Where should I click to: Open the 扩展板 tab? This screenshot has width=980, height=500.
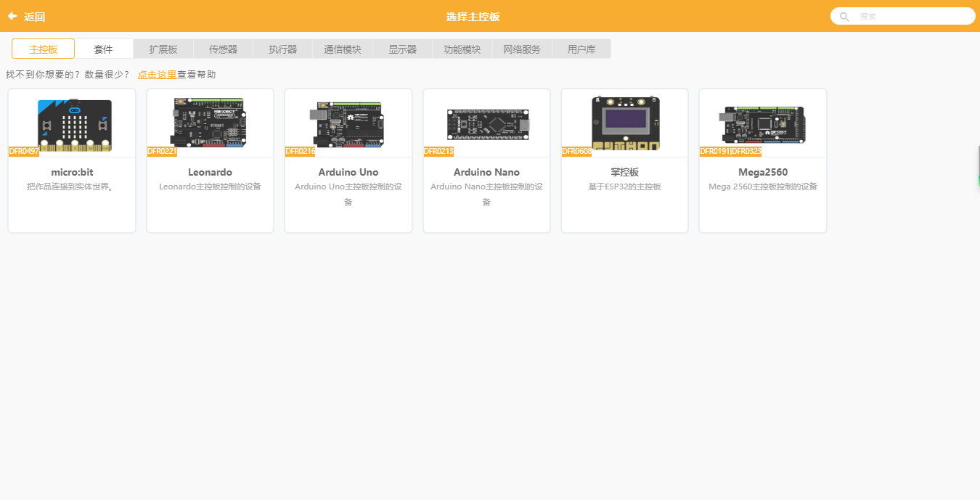click(163, 49)
